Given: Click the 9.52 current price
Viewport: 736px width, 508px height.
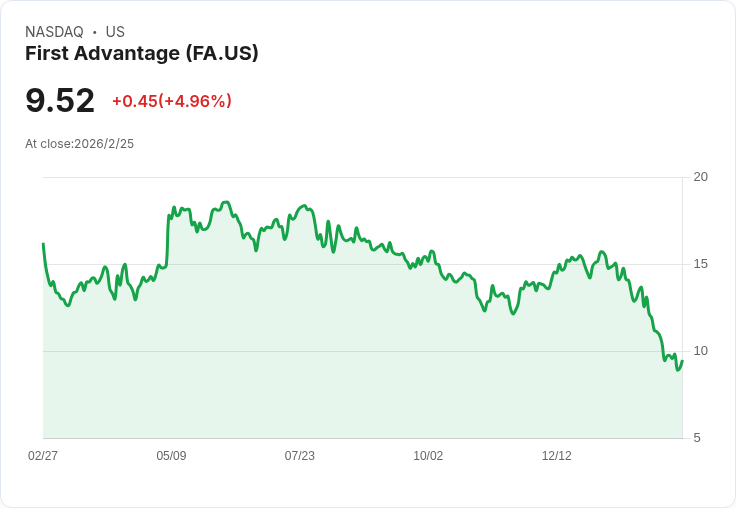Looking at the screenshot, I should 60,100.
